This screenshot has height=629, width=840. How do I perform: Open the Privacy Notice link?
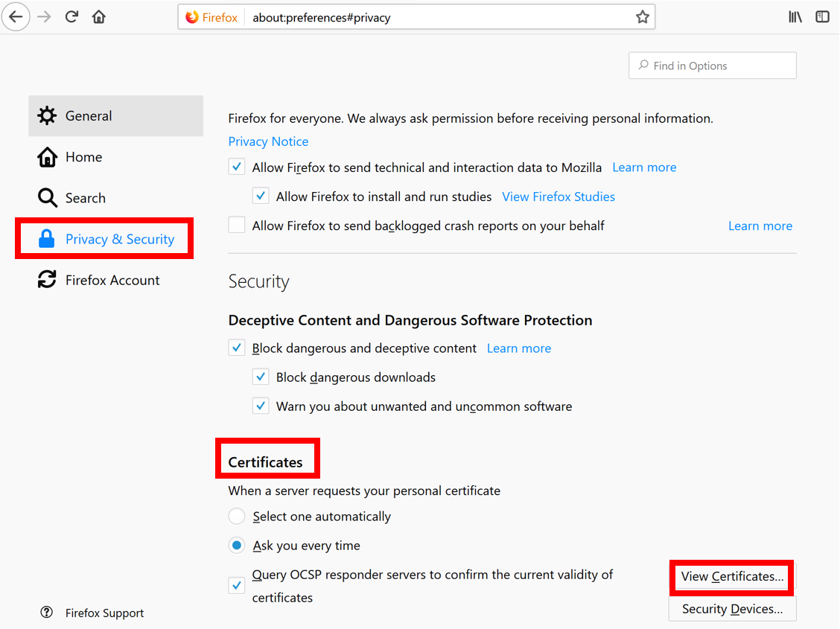tap(268, 141)
